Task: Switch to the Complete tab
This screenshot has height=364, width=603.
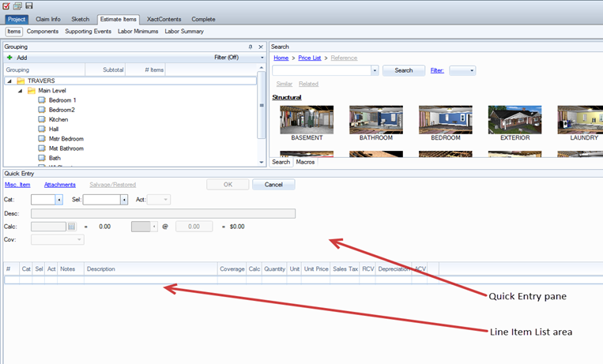Action: click(203, 19)
